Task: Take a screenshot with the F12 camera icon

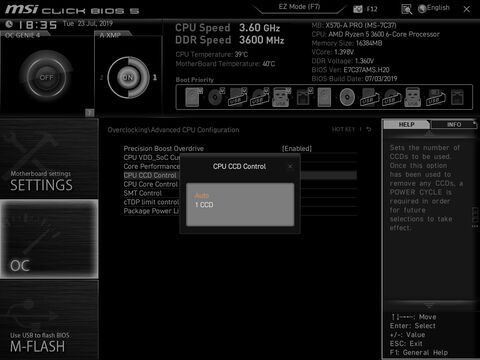Action: (358, 9)
